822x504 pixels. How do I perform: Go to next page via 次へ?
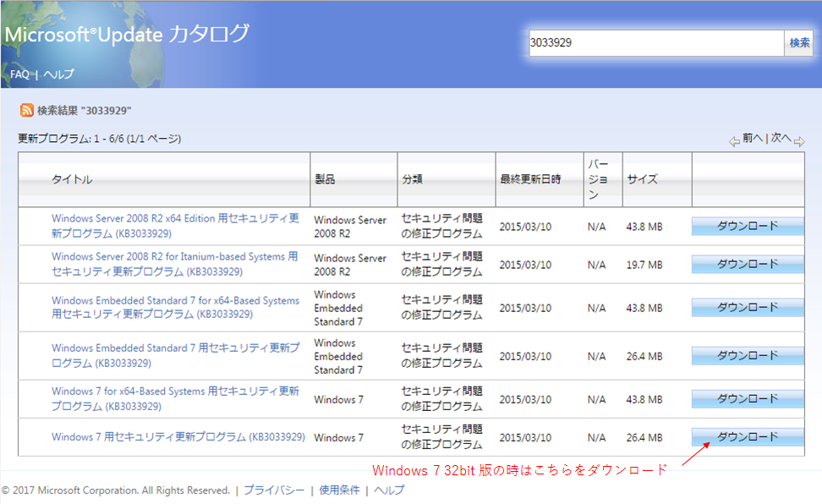point(781,138)
